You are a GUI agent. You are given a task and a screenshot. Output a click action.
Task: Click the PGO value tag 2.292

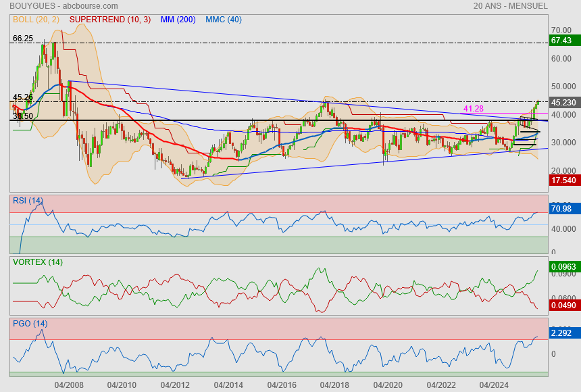(562, 333)
